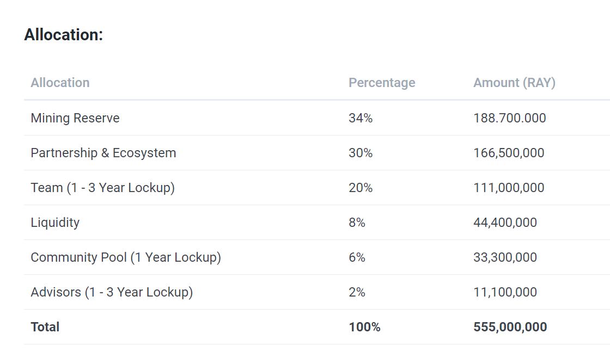Click the Advisors (1 - 3 Year Lockup) cell
The width and height of the screenshot is (610, 364).
(x=112, y=292)
